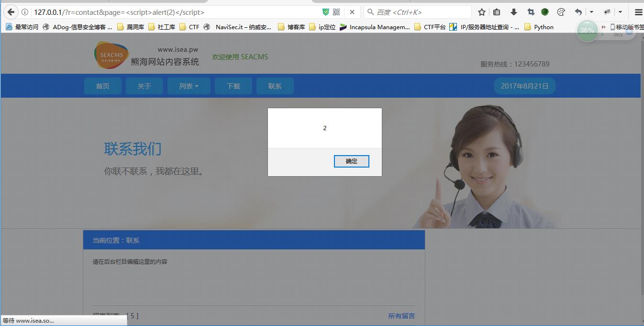
Task: Open the ip定位 bookmark folder
Action: (322, 27)
